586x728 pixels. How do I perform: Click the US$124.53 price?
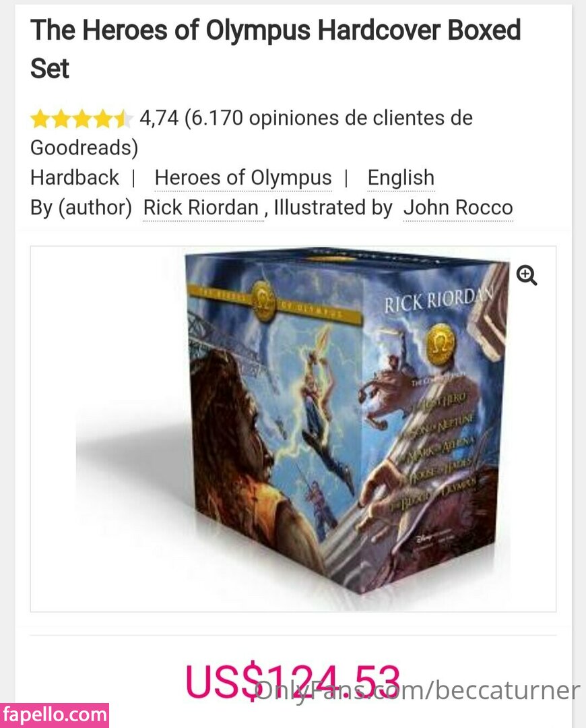(x=292, y=681)
